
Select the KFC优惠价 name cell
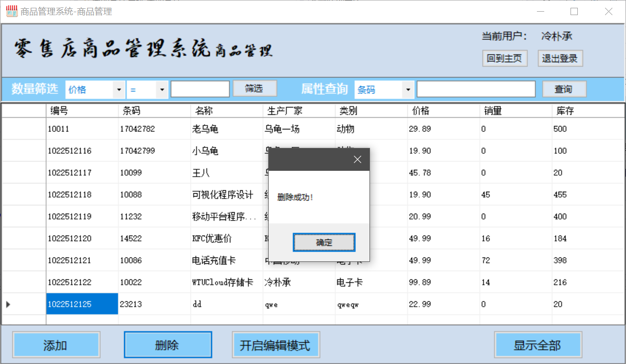[227, 238]
